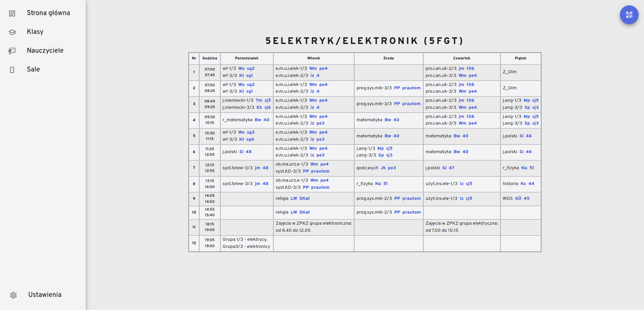Screen dimensions: 644x310
Task: Open room sg3 link in Monday lesson 5
Action: click(251, 132)
